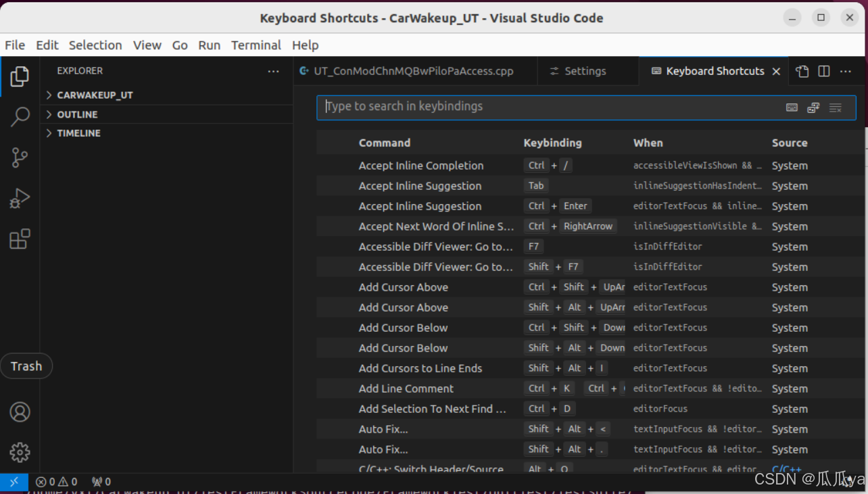
Task: Open the Source Control view
Action: (20, 157)
